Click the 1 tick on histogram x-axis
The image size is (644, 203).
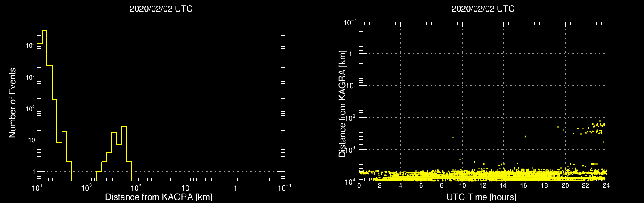(235, 188)
